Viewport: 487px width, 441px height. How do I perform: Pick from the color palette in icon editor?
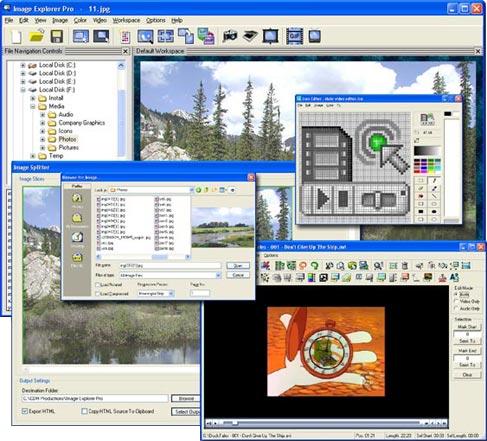pyautogui.click(x=427, y=166)
